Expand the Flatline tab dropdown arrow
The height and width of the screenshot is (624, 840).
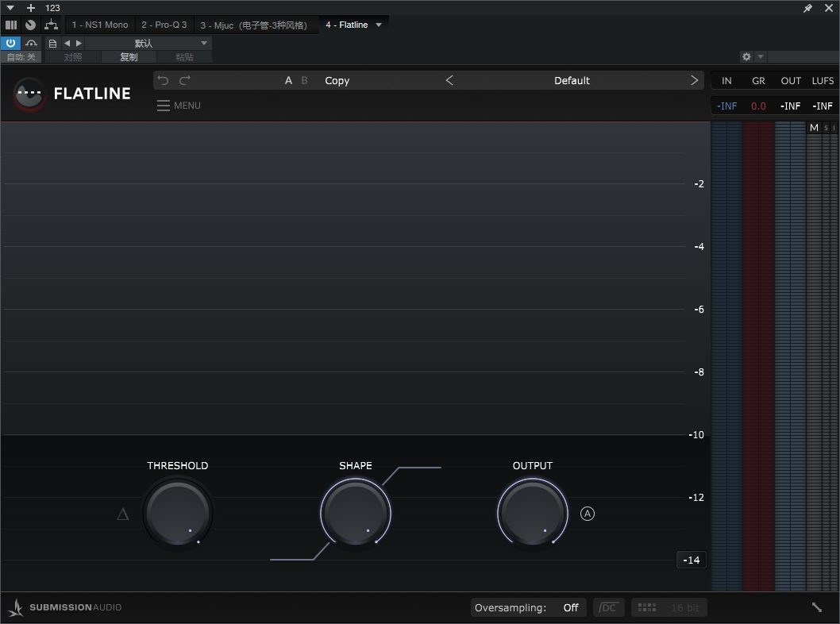tap(379, 25)
